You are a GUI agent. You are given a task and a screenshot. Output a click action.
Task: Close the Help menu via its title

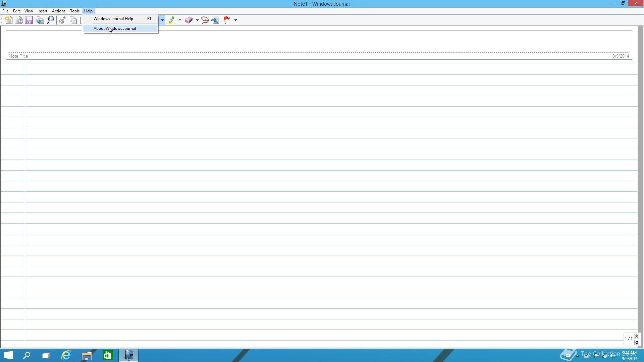coord(88,11)
